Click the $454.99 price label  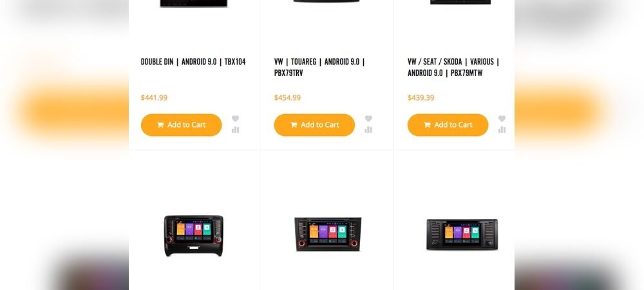[x=287, y=98]
